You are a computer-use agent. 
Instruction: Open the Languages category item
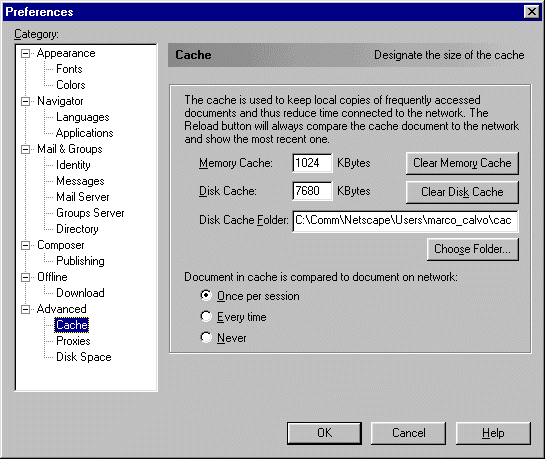(x=83, y=117)
